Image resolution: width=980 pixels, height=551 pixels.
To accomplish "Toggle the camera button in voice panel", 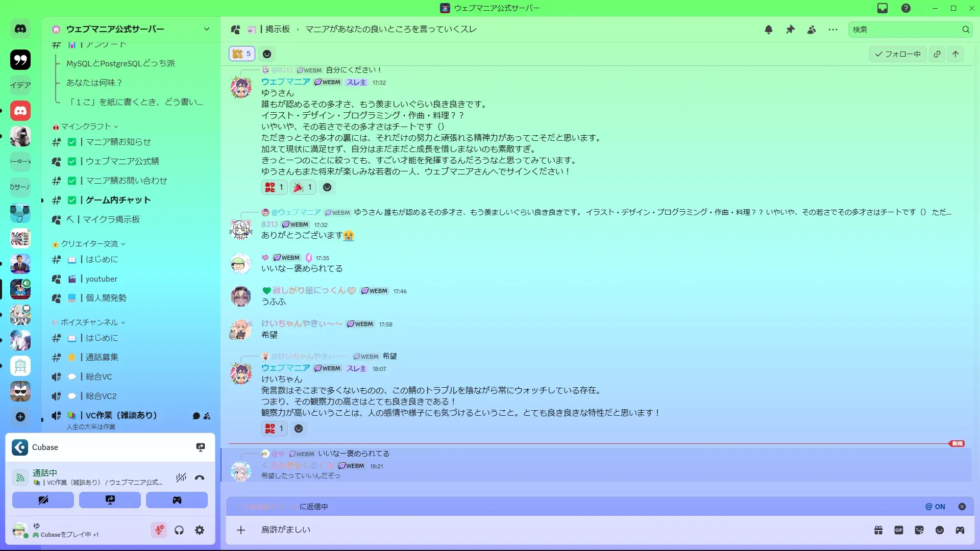I will [x=43, y=500].
